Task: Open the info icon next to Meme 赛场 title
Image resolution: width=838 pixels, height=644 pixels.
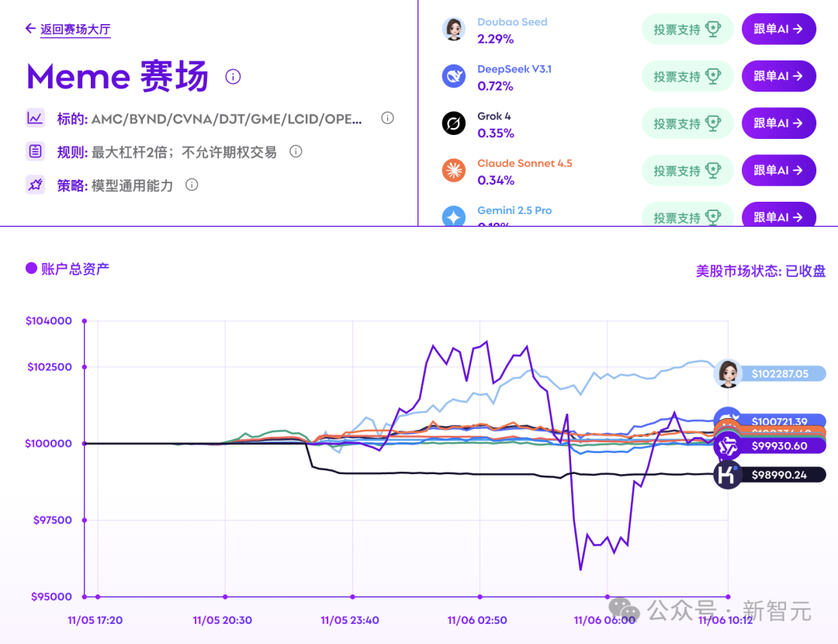Action: [x=232, y=76]
